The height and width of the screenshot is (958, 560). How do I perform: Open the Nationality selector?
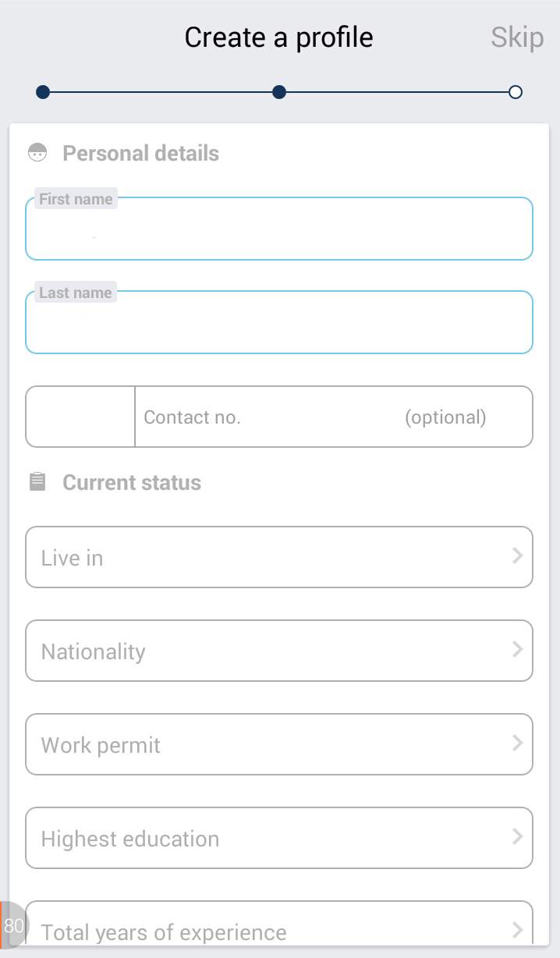(x=265, y=651)
